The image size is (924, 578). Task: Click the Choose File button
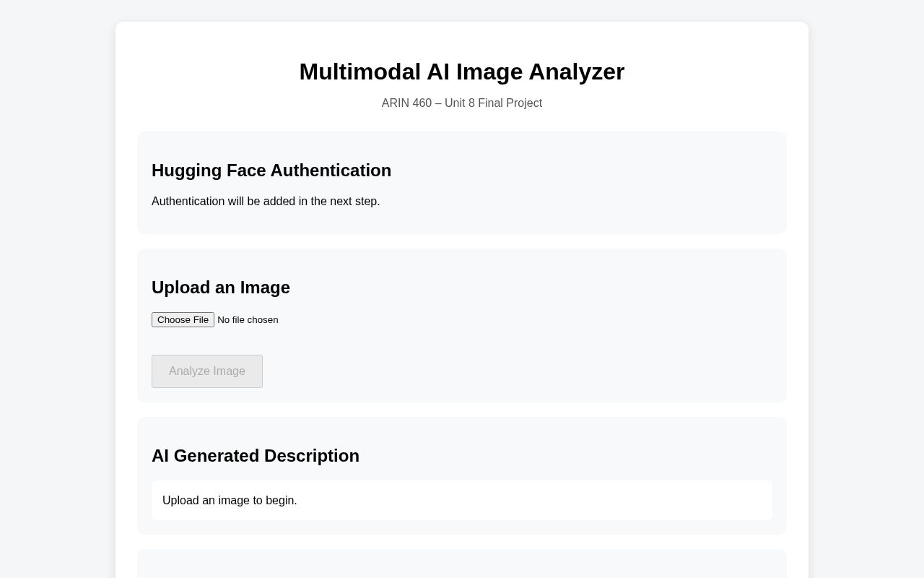click(183, 319)
